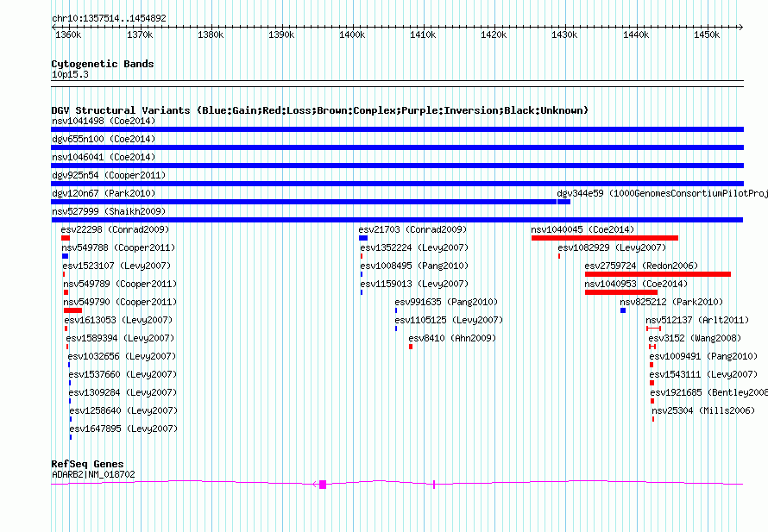The height and width of the screenshot is (532, 768).
Task: Click the dgv344e59 1000Genomes label
Action: pyautogui.click(x=662, y=193)
